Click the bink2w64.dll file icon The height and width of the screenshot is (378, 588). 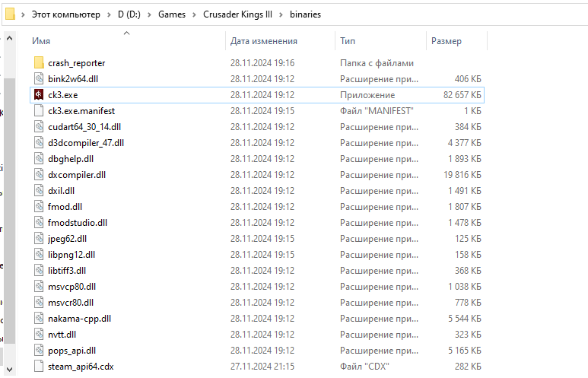(39, 79)
